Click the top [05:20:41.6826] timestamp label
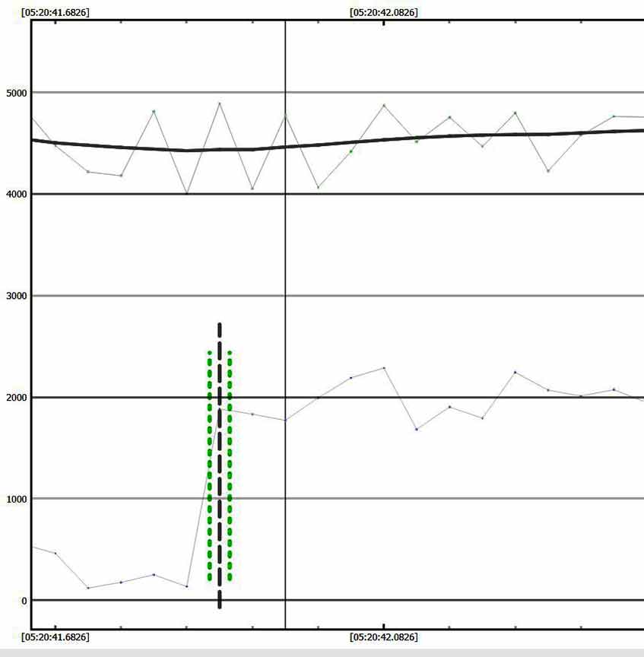The width and height of the screenshot is (644, 657). click(56, 12)
